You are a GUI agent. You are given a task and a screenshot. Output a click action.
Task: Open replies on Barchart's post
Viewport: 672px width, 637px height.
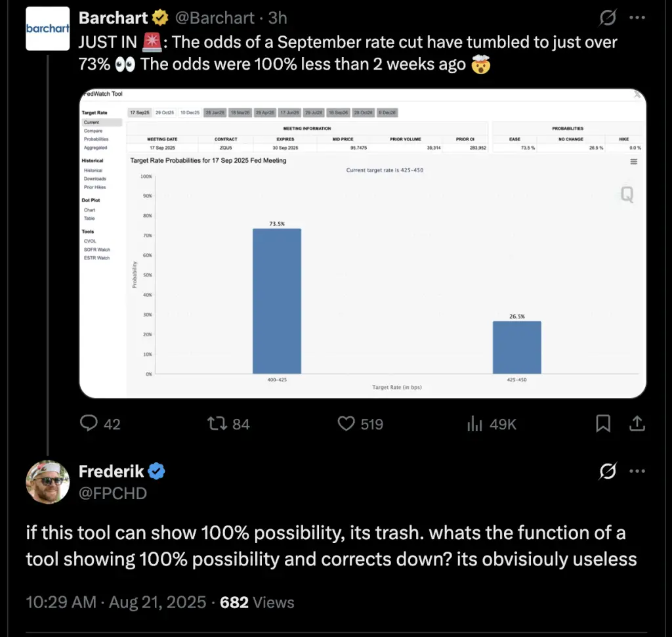100,424
